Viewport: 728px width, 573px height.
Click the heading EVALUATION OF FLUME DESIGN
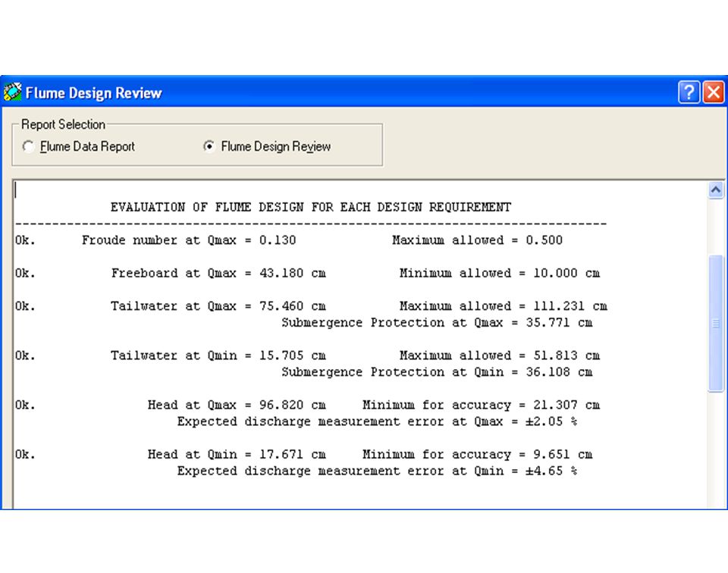point(310,207)
